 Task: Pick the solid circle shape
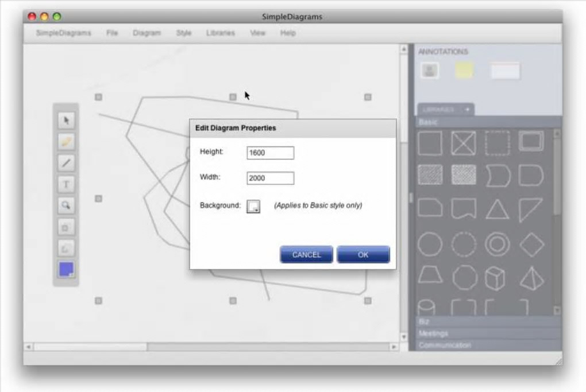coord(430,244)
